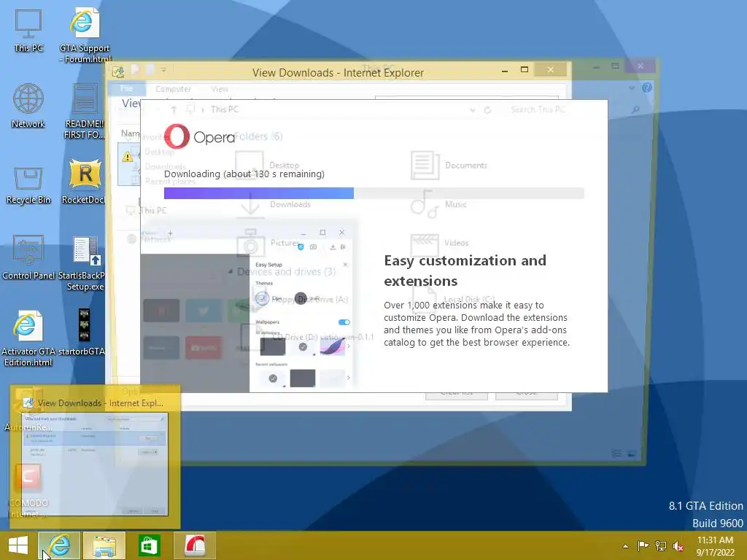
Task: Click the Opera download progress bar
Action: [374, 192]
